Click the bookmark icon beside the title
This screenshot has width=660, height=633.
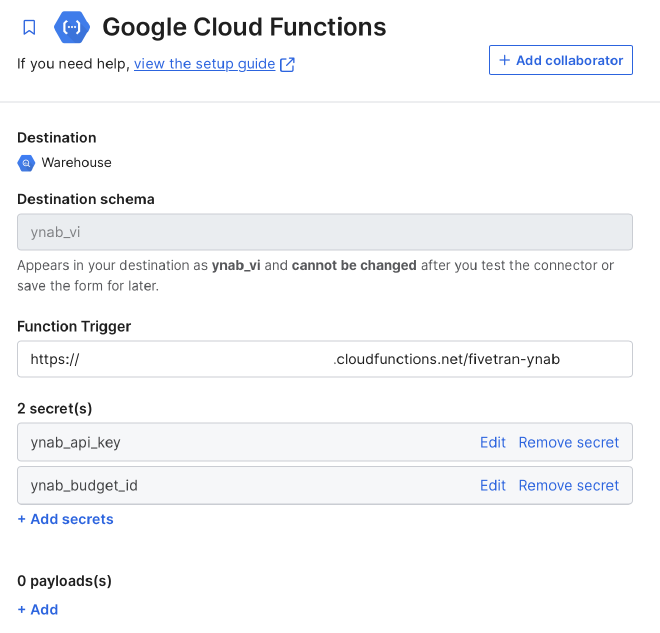29,28
